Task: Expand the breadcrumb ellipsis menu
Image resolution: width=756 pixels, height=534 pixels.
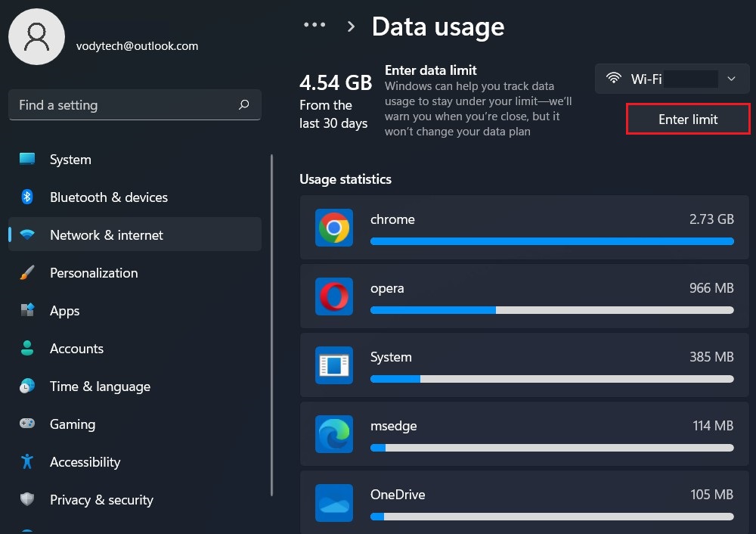Action: click(x=314, y=26)
